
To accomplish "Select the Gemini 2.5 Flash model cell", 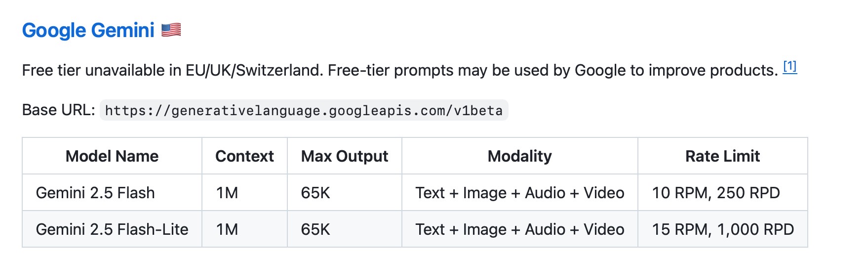I will click(95, 193).
